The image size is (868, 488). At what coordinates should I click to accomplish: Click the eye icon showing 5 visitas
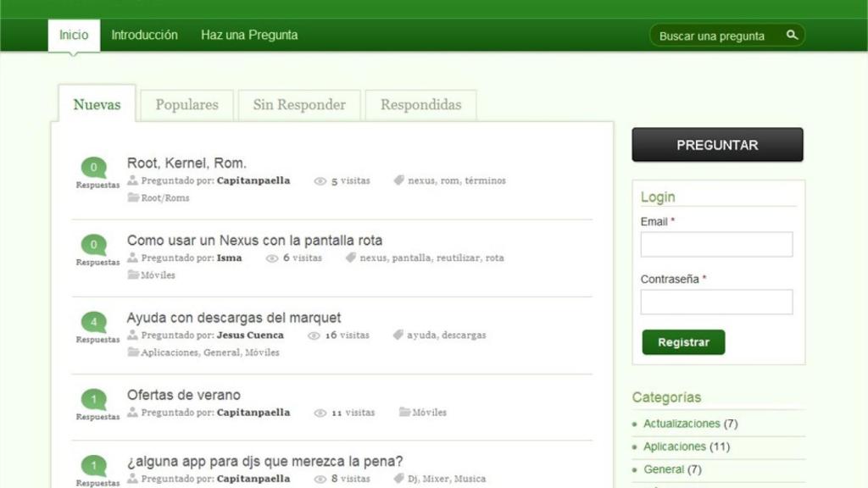[320, 180]
